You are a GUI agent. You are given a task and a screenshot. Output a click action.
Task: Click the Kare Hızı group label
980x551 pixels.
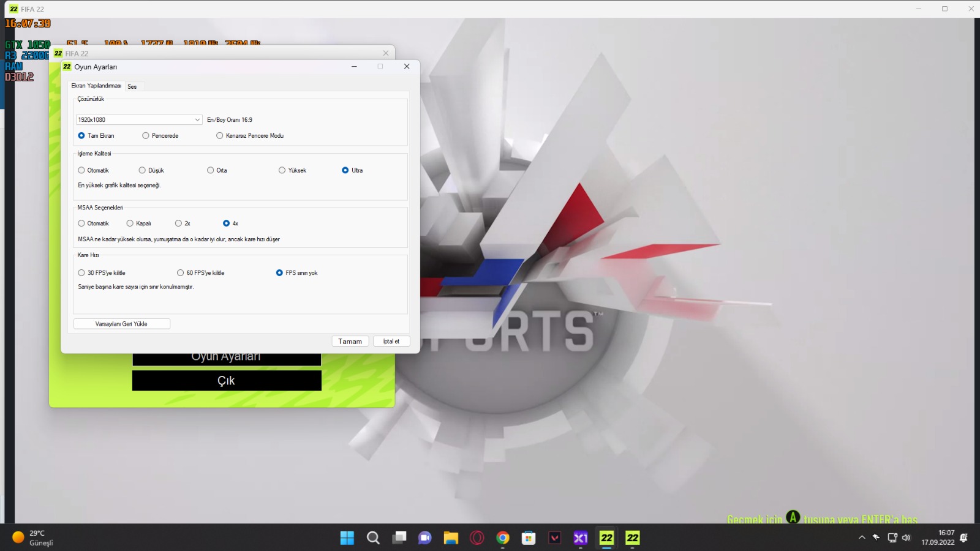[x=88, y=255]
